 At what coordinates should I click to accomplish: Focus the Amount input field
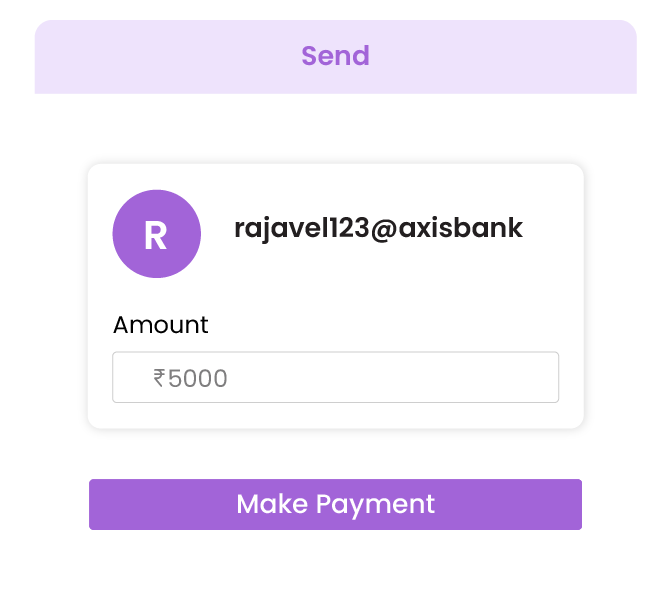click(336, 377)
